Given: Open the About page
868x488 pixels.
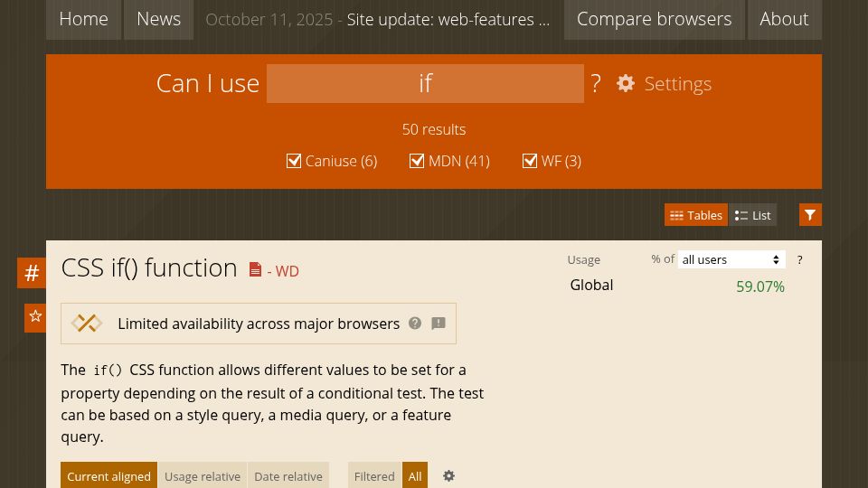Looking at the screenshot, I should tap(785, 19).
